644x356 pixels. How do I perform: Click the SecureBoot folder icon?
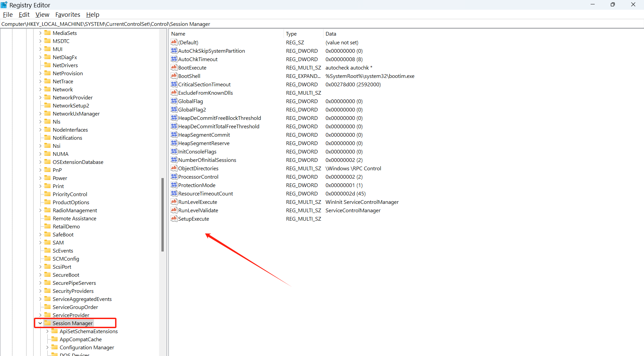pos(47,274)
